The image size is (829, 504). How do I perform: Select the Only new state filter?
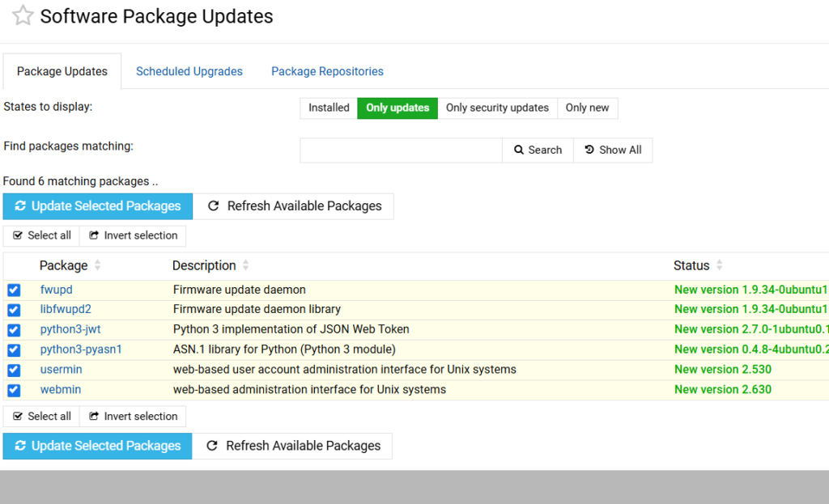[x=587, y=108]
